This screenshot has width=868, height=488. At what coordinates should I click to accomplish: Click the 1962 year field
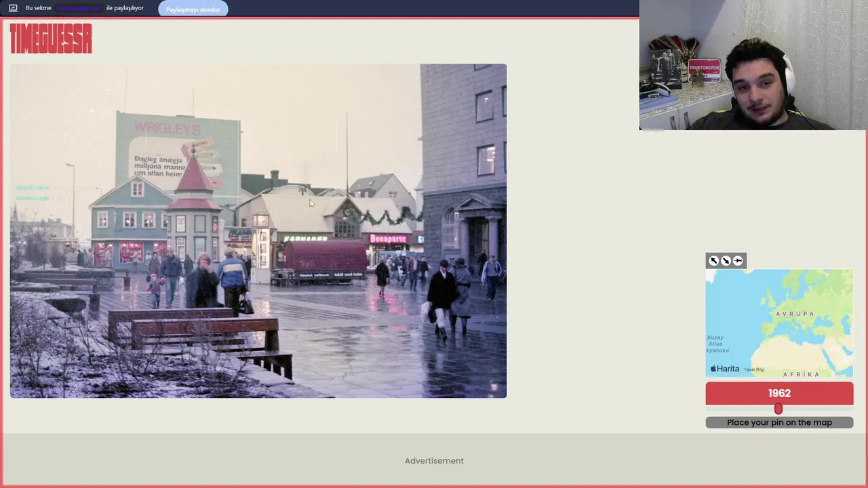pos(779,393)
